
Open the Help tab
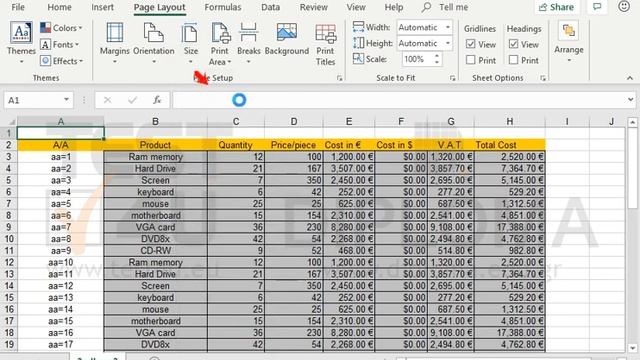pos(393,7)
